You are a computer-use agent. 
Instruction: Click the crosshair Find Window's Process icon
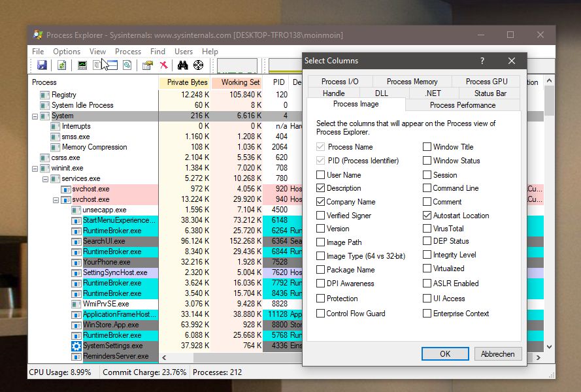[198, 65]
